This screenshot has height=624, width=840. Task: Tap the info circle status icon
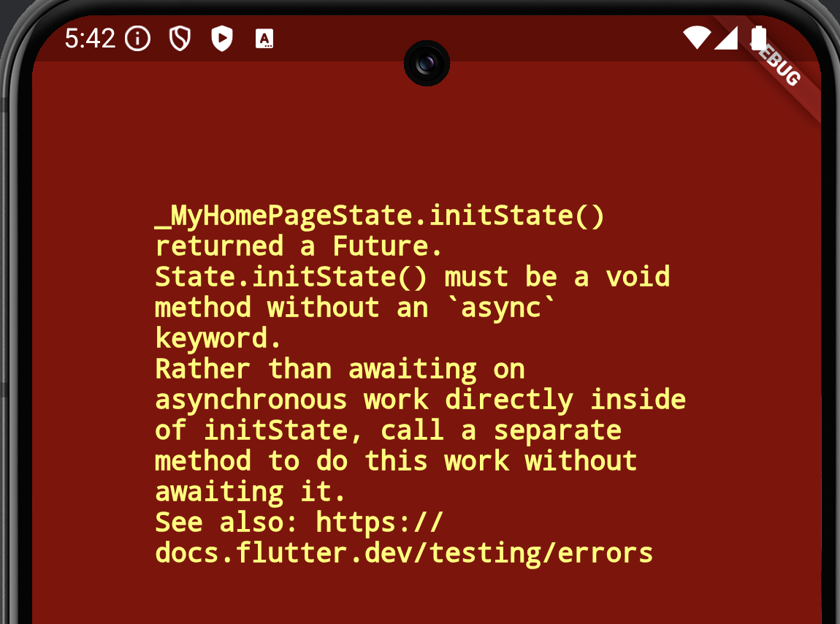coord(137,39)
